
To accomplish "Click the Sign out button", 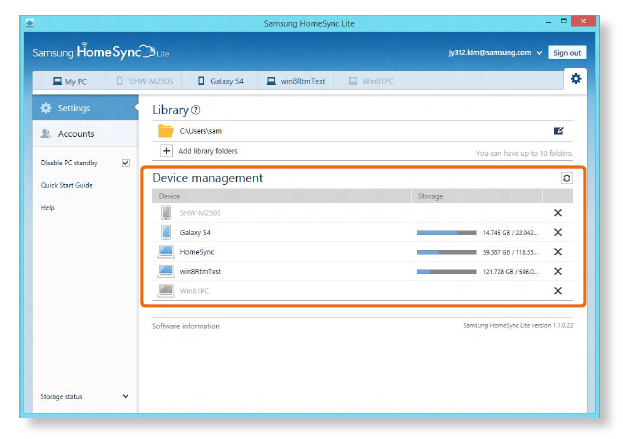I will click(x=567, y=53).
